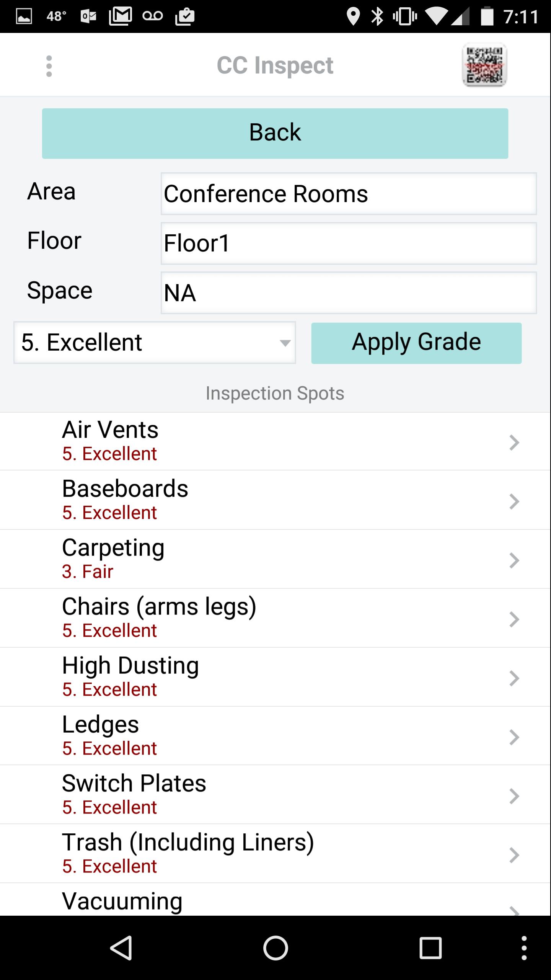Open the Gmail notification icon in status bar
551x980 pixels.
(121, 16)
